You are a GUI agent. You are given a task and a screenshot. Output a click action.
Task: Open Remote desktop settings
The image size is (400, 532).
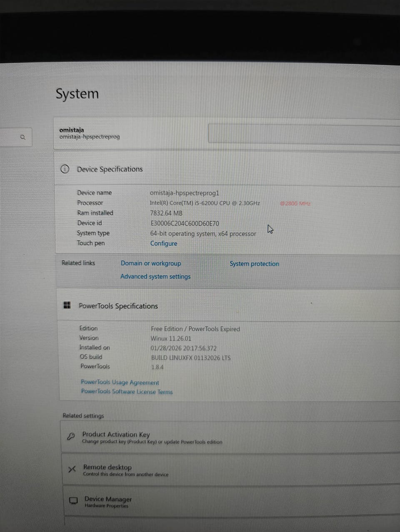[x=231, y=470]
